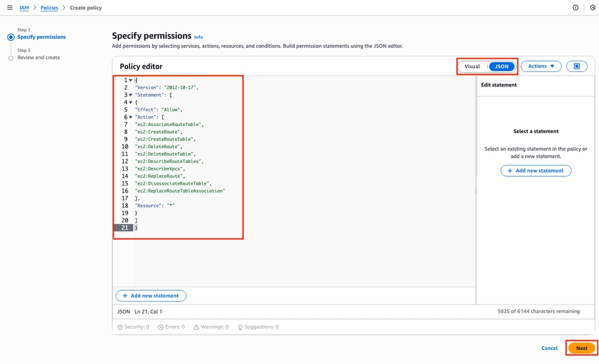Click the editor/side panel resize handle

point(476,190)
